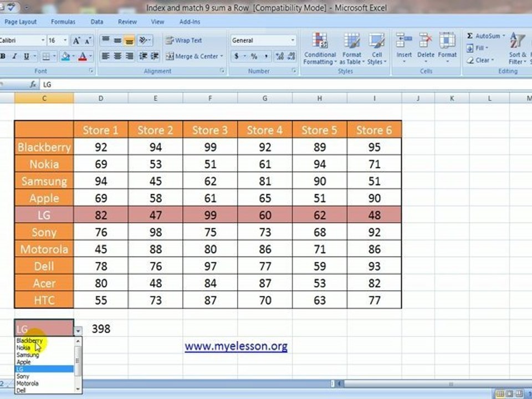Click the Decrease Decimal icon
532x399 pixels.
(291, 57)
